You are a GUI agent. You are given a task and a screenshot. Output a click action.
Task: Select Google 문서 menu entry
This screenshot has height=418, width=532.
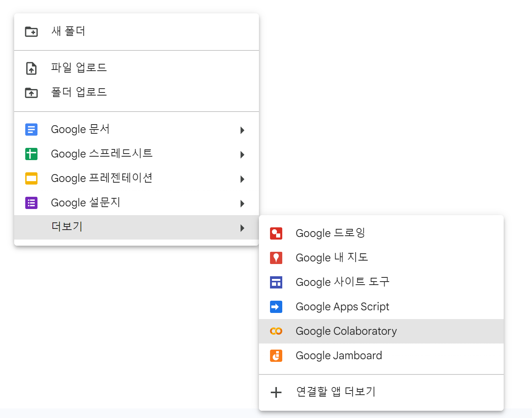coord(137,130)
